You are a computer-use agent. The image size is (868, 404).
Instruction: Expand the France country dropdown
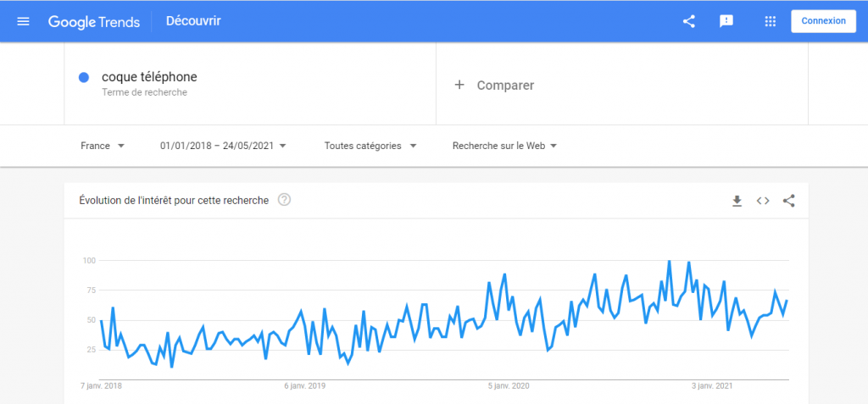pyautogui.click(x=103, y=146)
